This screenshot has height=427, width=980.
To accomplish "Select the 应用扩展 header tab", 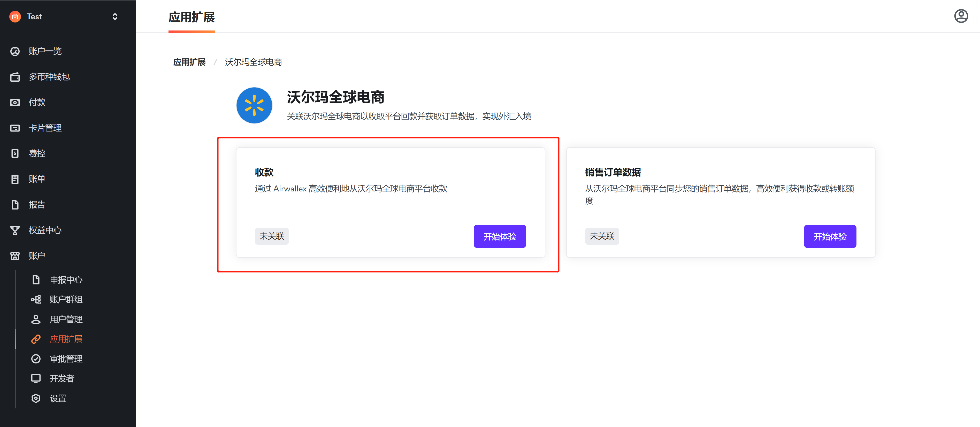I will (x=192, y=18).
